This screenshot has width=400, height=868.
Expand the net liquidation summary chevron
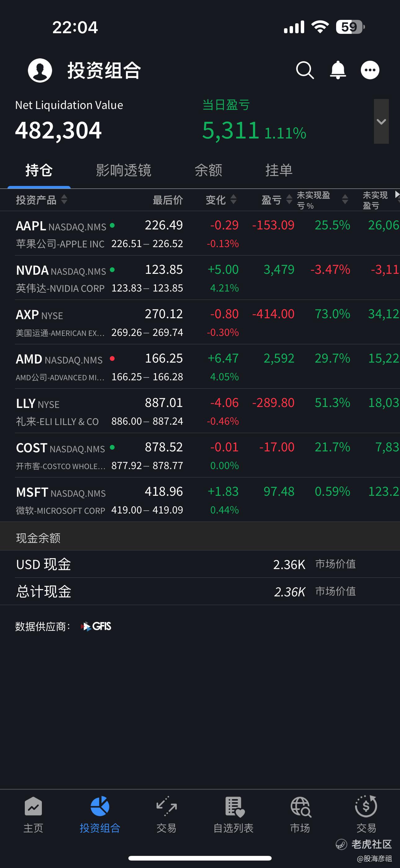[x=381, y=121]
